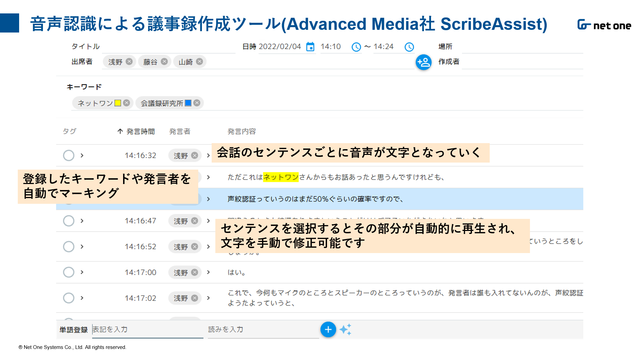Click clock icon beside start time 14:10
Viewport: 644px width, 362px height.
[x=356, y=47]
